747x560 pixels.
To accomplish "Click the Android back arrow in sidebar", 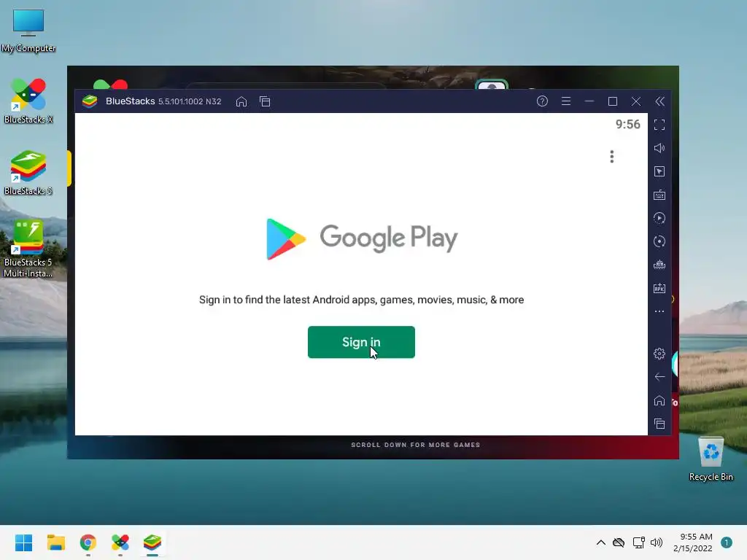I will (659, 377).
